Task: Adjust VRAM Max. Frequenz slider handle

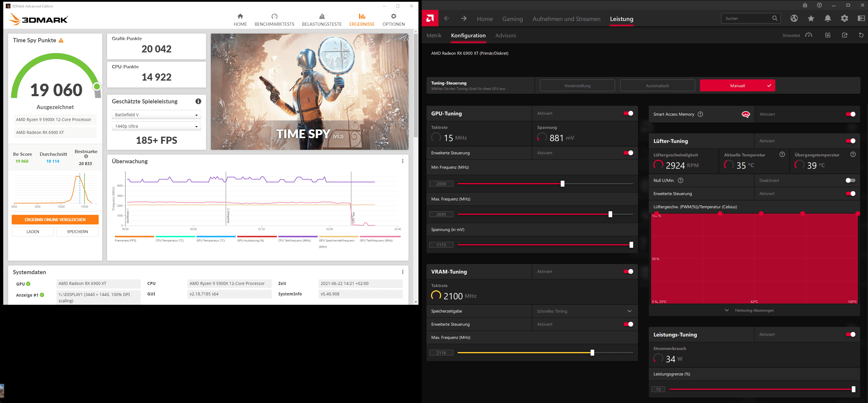Action: coord(592,353)
